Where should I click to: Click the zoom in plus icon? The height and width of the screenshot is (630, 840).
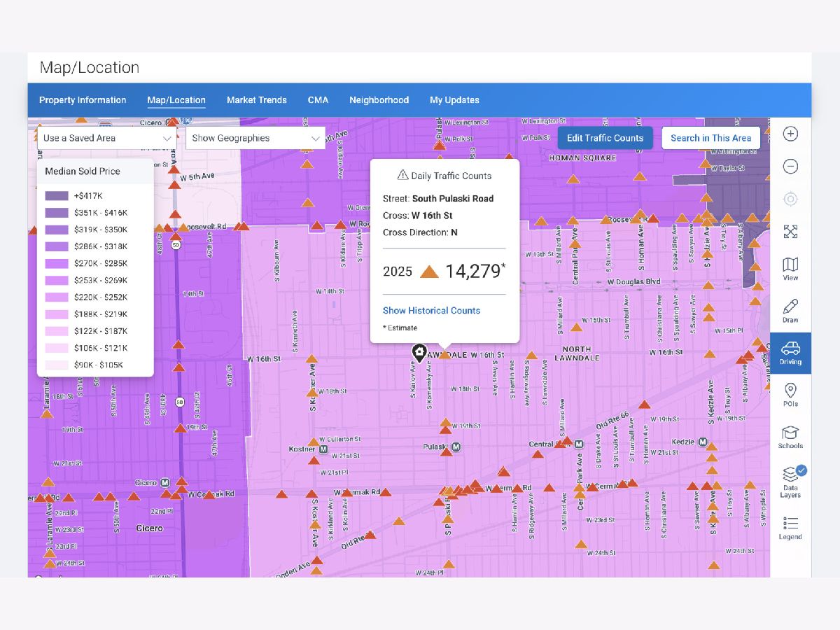790,134
